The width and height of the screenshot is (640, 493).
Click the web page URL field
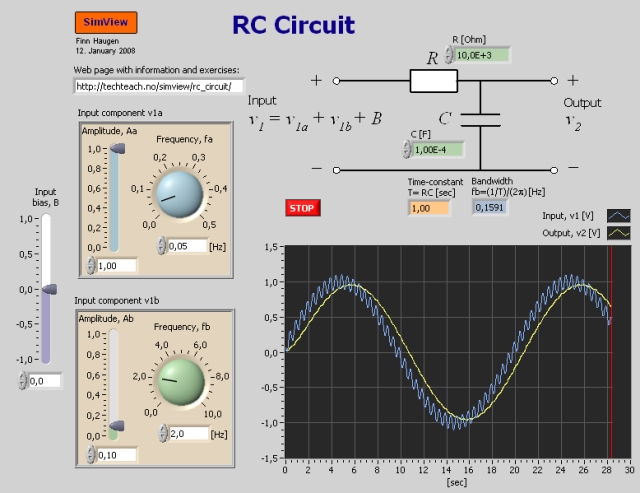(x=159, y=86)
